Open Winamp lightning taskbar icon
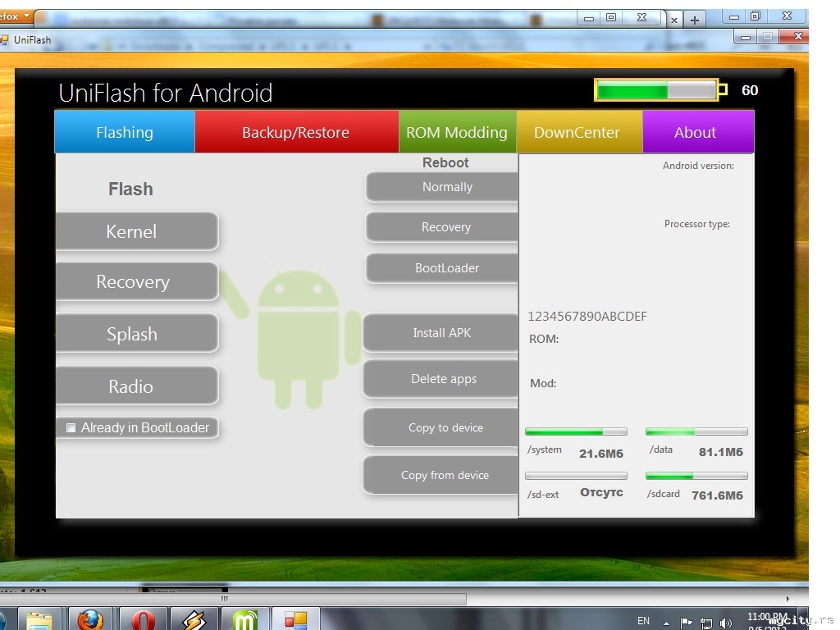 [194, 619]
